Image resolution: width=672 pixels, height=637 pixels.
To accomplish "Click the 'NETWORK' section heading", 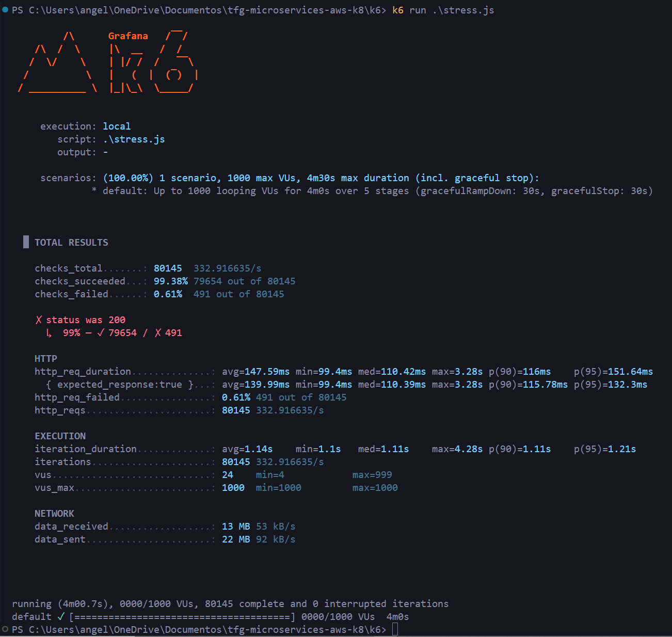I will click(x=54, y=514).
